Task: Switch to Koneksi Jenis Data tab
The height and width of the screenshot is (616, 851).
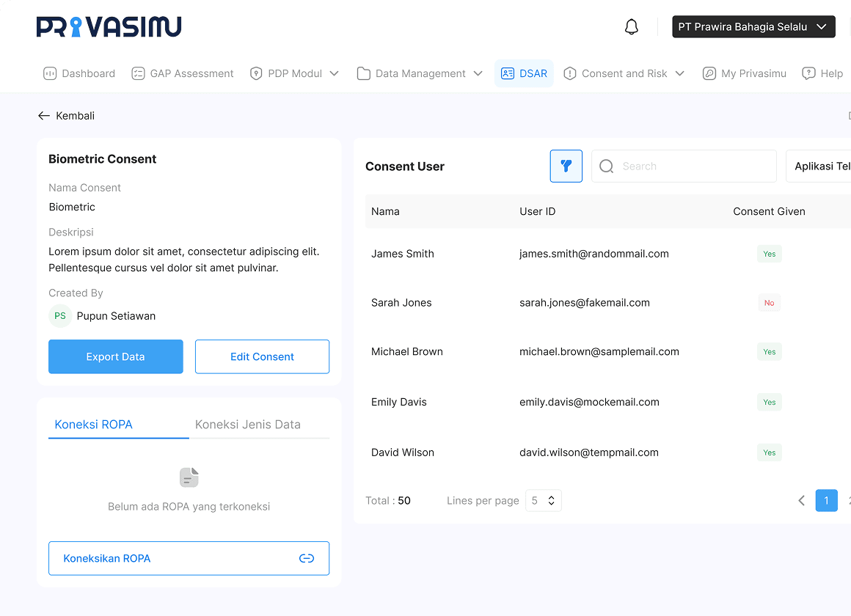Action: (x=248, y=425)
